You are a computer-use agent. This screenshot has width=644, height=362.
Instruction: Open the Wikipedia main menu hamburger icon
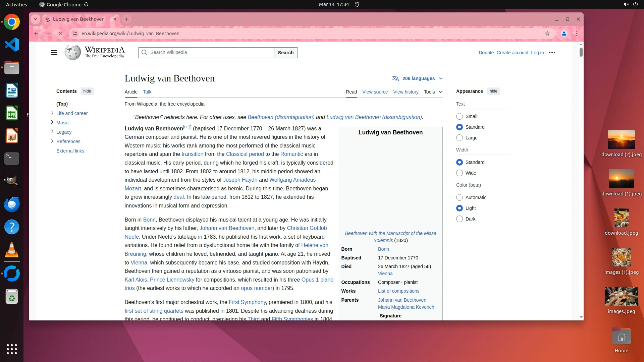pyautogui.click(x=54, y=53)
